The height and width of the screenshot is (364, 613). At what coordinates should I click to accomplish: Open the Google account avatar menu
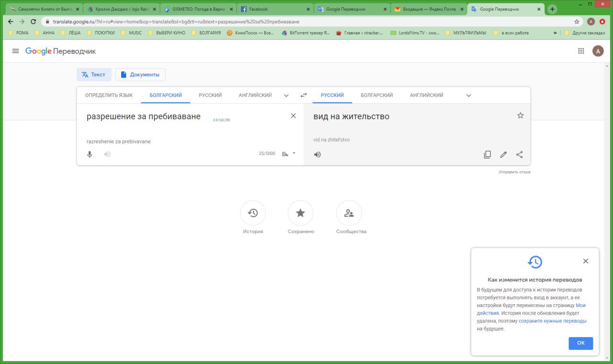598,51
